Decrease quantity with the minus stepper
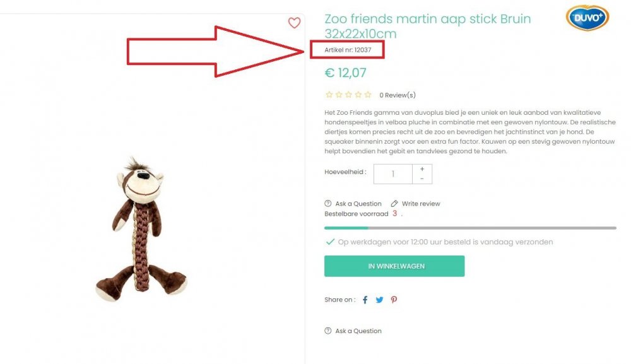Image resolution: width=631 pixels, height=364 pixels. pos(422,179)
